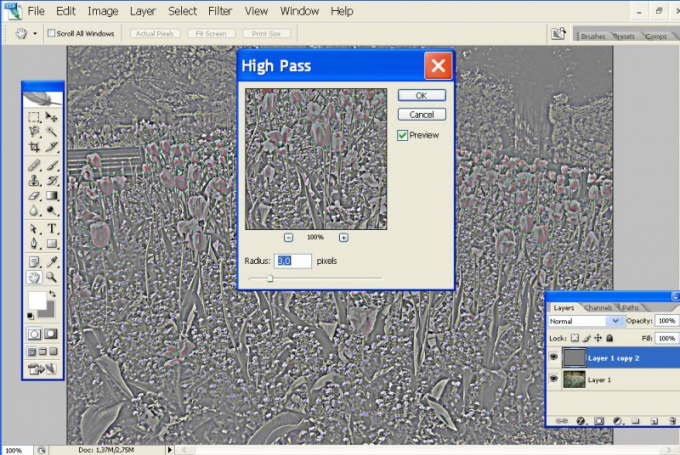Select the Type tool
680x455 pixels.
pos(52,229)
